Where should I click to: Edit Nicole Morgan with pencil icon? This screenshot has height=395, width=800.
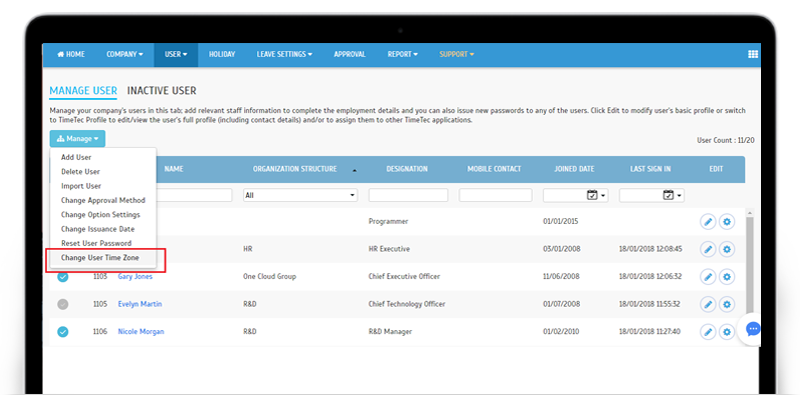[708, 332]
